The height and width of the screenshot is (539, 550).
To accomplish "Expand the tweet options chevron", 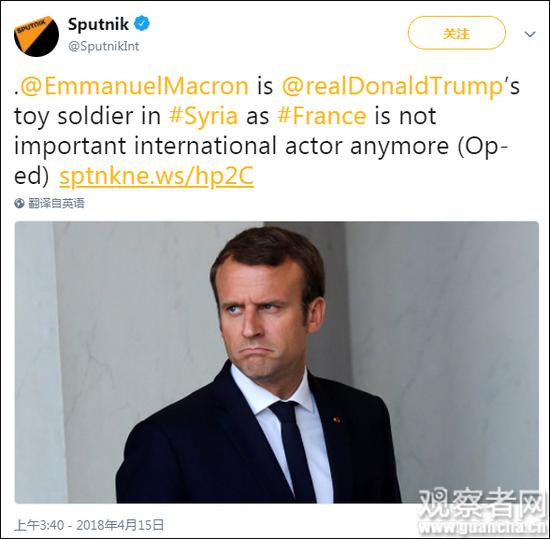I will pyautogui.click(x=529, y=34).
